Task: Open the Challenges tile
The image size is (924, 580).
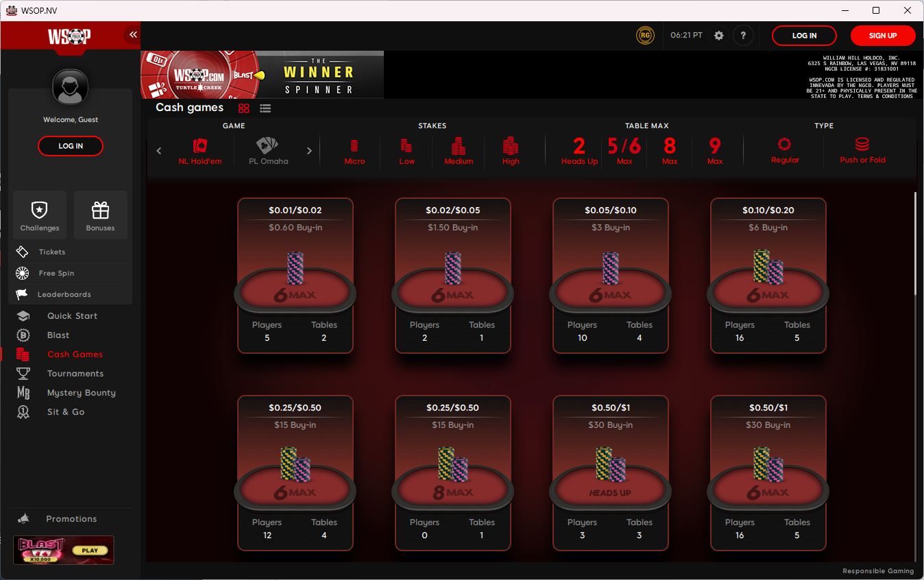Action: [x=40, y=215]
